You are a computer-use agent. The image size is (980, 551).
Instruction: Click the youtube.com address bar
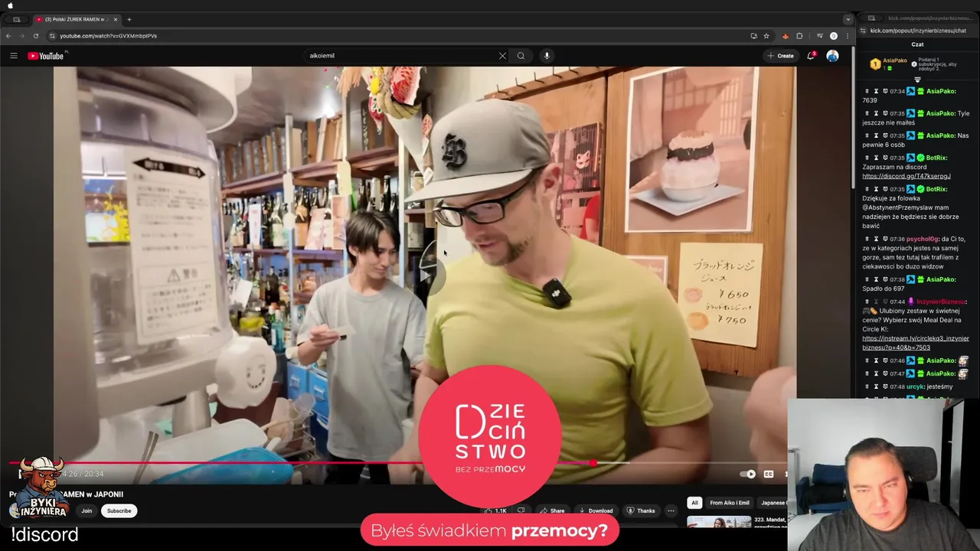[x=398, y=36]
